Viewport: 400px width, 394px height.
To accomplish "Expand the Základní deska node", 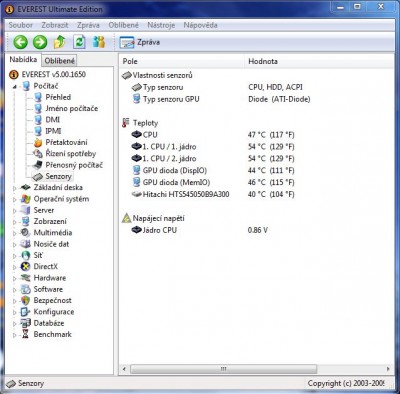I will (15, 188).
